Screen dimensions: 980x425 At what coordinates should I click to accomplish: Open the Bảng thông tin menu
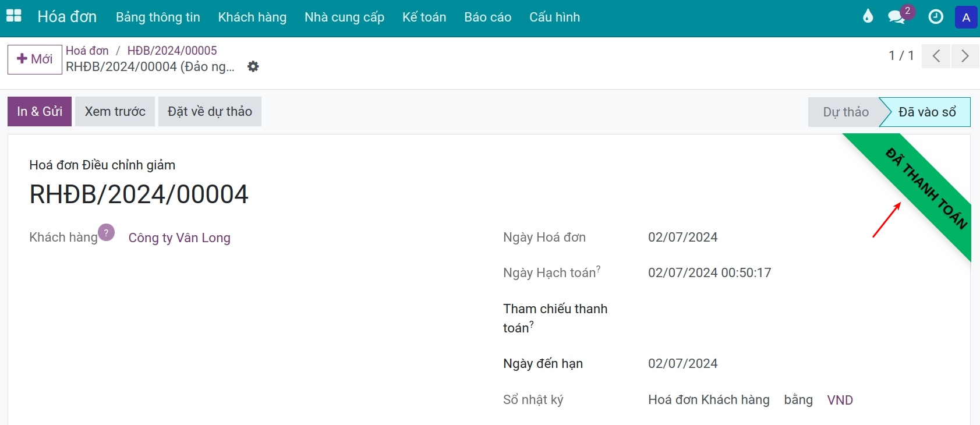[158, 17]
